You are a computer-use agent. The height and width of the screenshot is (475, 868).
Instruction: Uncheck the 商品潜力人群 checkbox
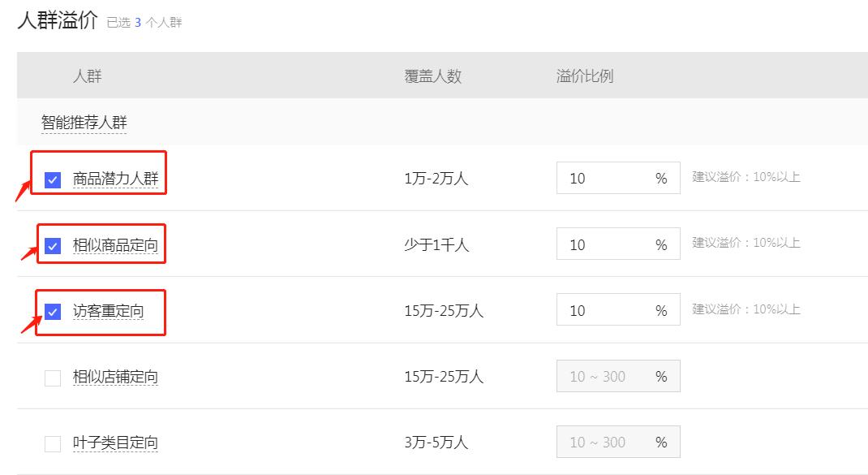coord(53,179)
